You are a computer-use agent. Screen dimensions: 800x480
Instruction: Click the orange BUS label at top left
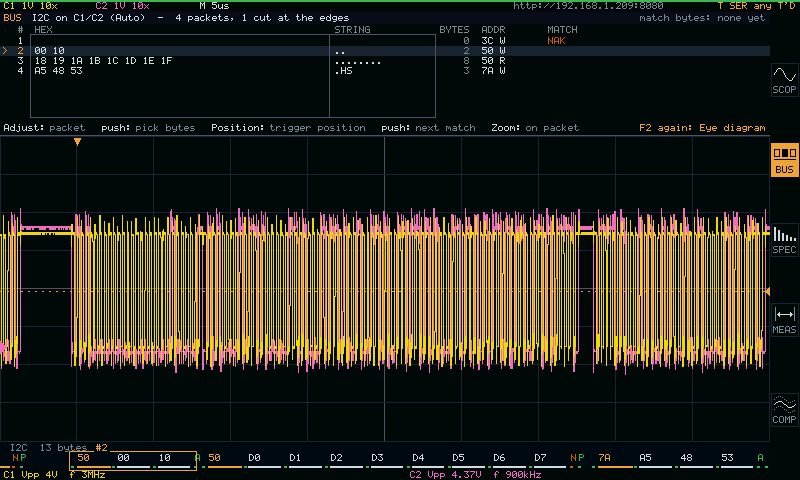click(x=12, y=18)
